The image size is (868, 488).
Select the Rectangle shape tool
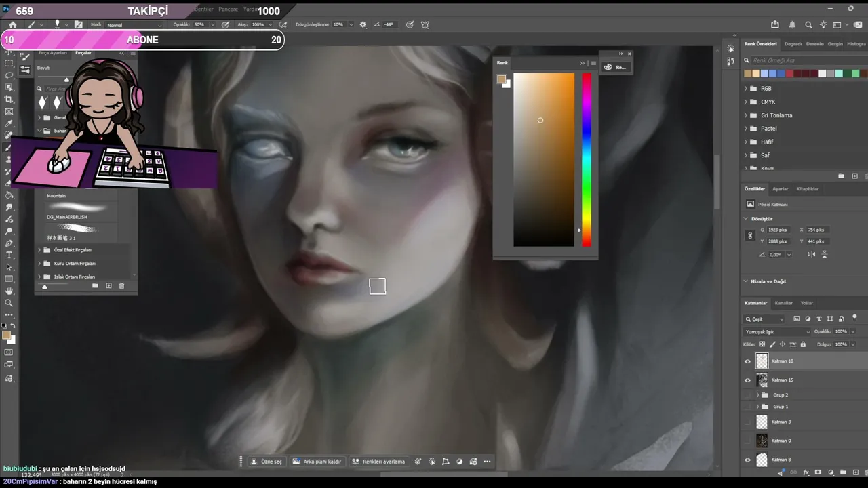click(x=9, y=279)
